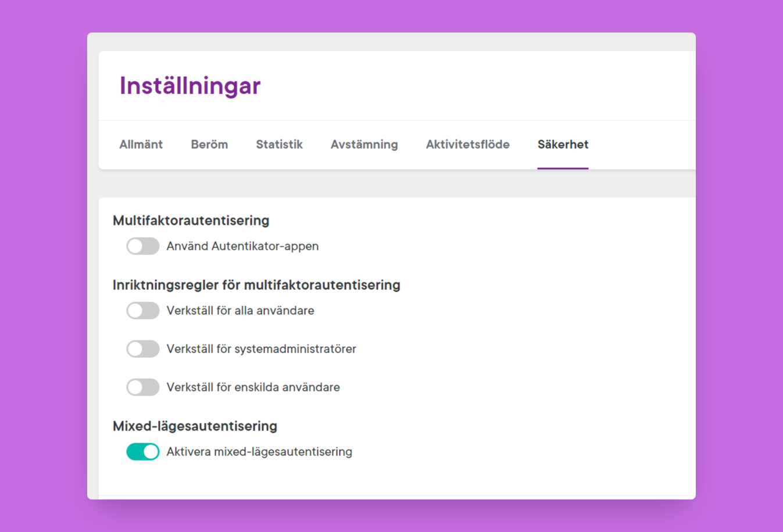Open the Allmänt tab
The width and height of the screenshot is (783, 532).
[x=141, y=145]
